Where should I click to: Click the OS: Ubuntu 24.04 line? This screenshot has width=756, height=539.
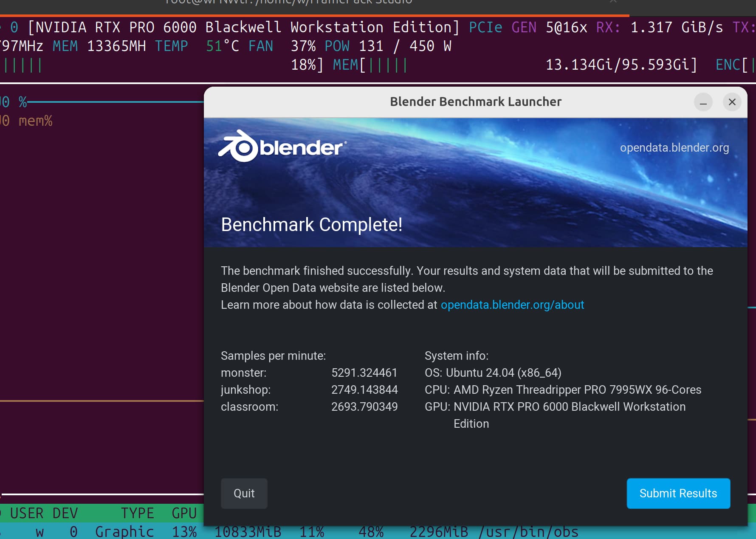493,373
